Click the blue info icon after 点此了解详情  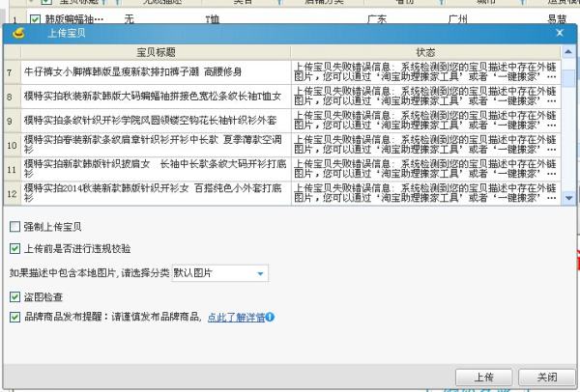[x=270, y=317]
